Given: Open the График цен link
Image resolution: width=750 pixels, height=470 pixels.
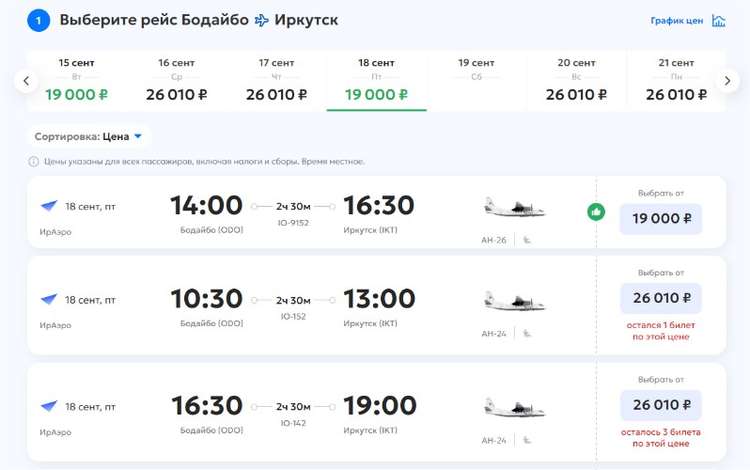Looking at the screenshot, I should point(676,21).
